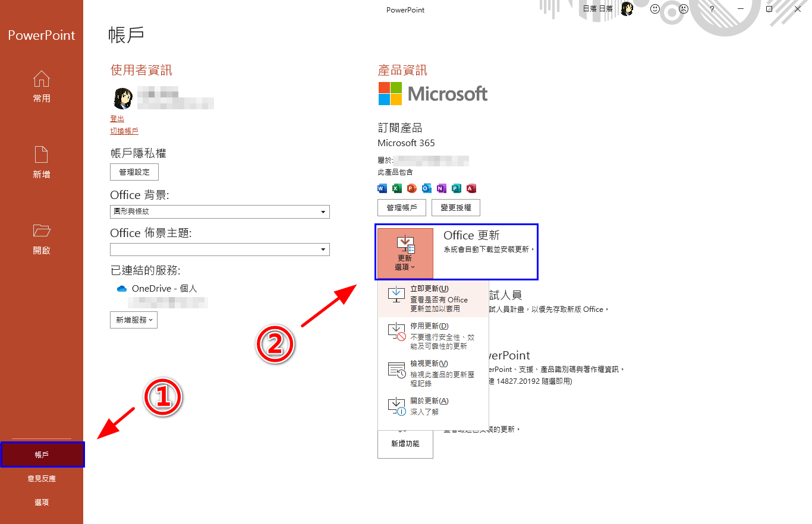Screen dimensions: 812x524
Task: Click the OneDrive cloud icon
Action: click(x=122, y=289)
